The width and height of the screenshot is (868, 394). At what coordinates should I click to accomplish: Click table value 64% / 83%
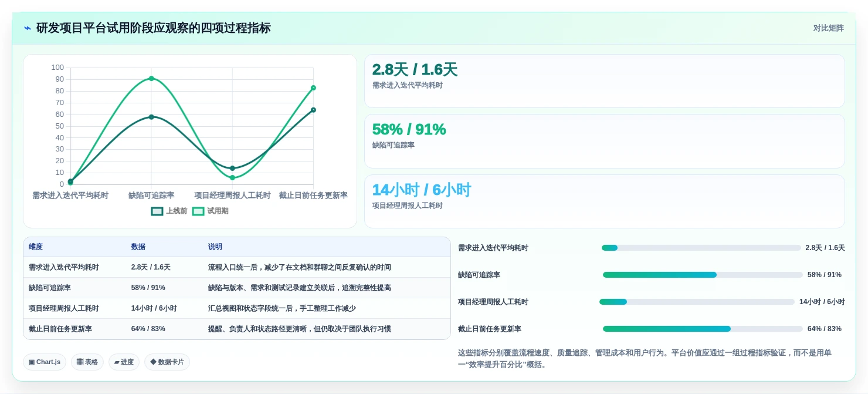click(x=148, y=329)
